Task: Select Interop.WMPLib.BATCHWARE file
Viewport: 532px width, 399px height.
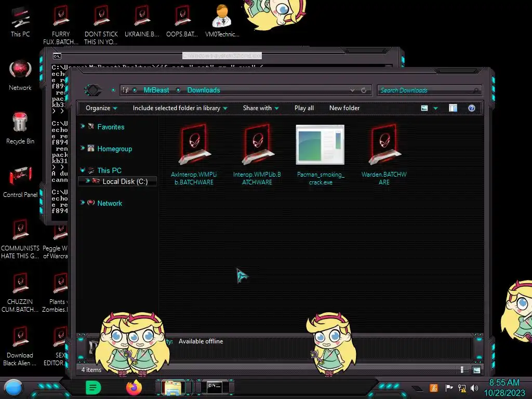Action: [257, 155]
